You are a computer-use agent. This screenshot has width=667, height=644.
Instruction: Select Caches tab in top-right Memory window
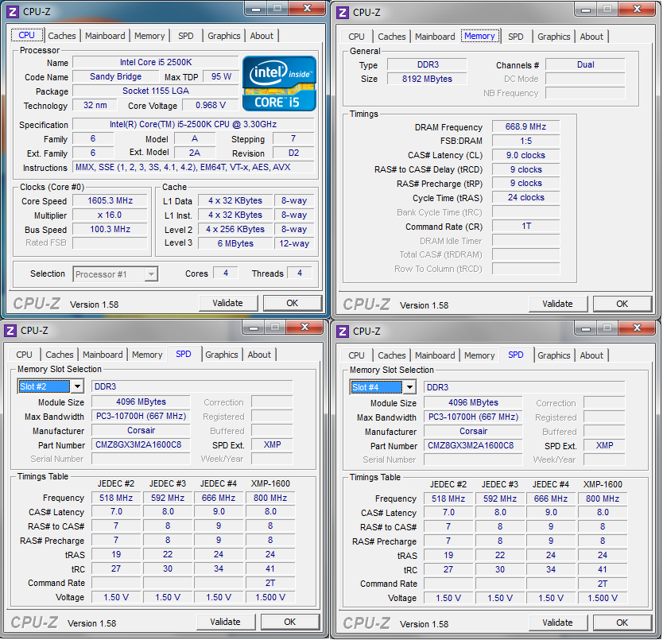[x=392, y=37]
